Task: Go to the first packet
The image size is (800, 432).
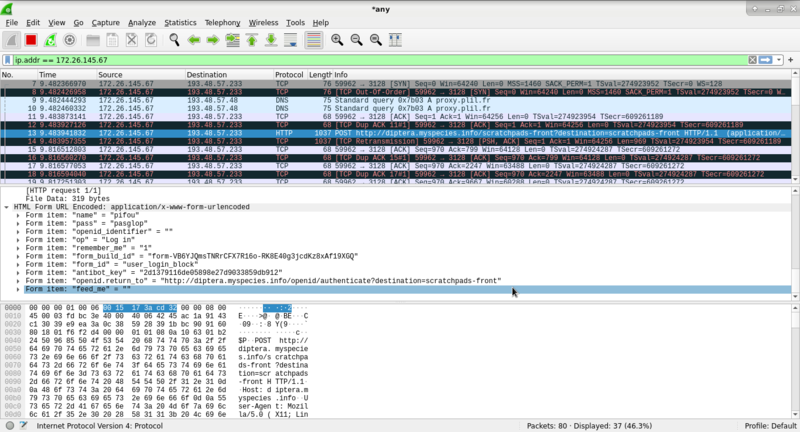Action: [x=250, y=40]
